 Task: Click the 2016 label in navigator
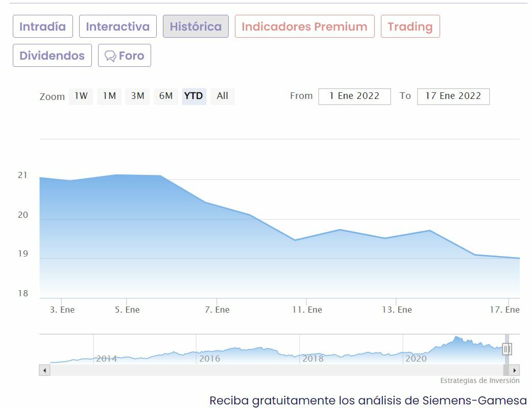click(210, 359)
